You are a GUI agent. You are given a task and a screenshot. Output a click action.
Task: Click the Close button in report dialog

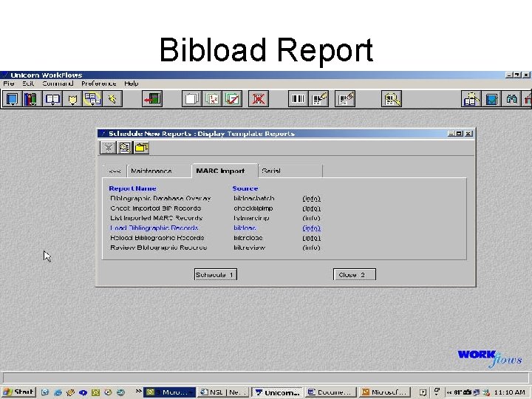pyautogui.click(x=355, y=274)
